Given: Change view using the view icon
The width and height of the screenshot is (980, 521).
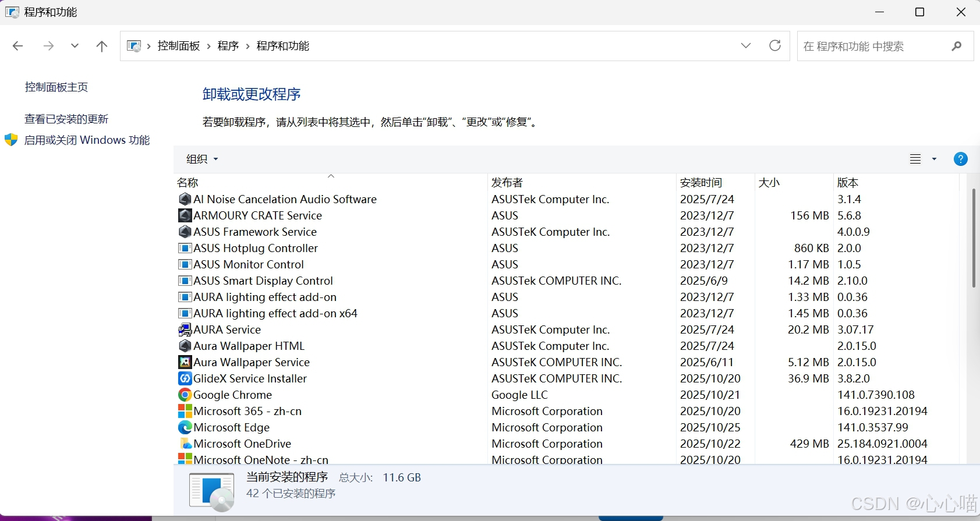Looking at the screenshot, I should [x=915, y=159].
